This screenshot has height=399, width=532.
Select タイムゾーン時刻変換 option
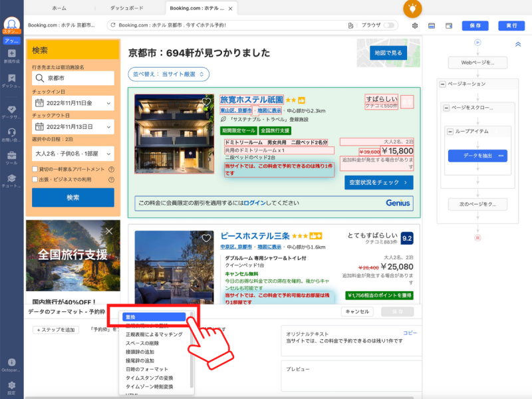149,387
